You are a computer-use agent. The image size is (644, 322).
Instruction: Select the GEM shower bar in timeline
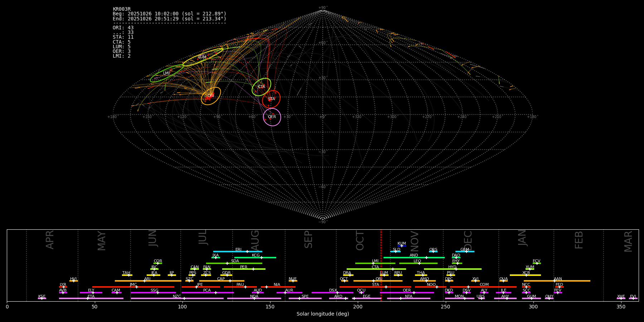(465, 252)
